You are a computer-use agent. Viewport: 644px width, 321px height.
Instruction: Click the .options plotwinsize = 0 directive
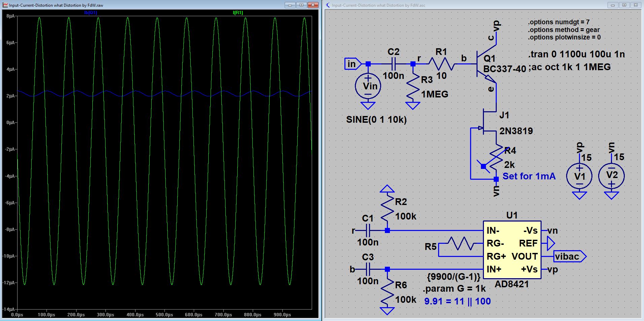click(564, 37)
